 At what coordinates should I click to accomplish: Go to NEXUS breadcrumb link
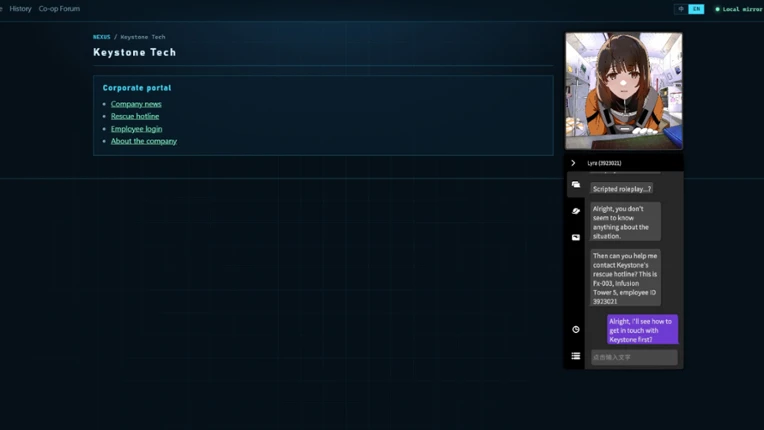[x=101, y=37]
